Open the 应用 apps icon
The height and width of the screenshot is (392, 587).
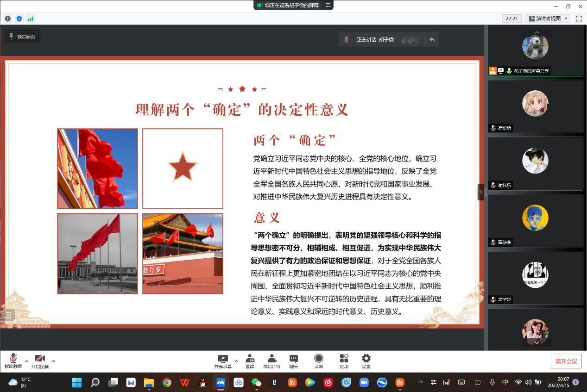[x=344, y=361]
